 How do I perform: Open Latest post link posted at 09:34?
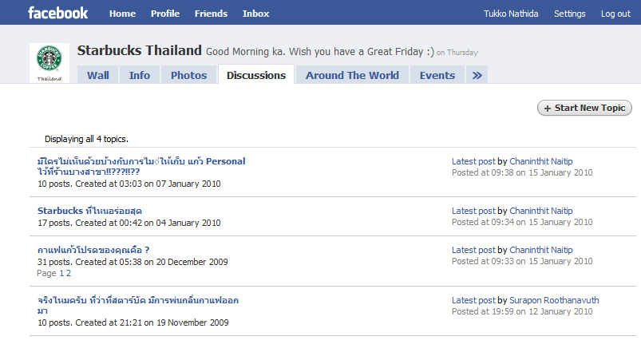(473, 211)
